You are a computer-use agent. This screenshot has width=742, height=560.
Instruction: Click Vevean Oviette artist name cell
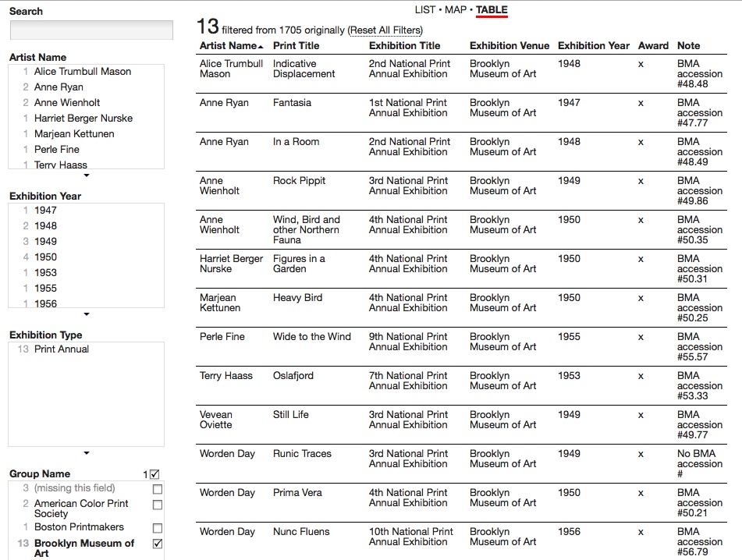click(x=216, y=420)
